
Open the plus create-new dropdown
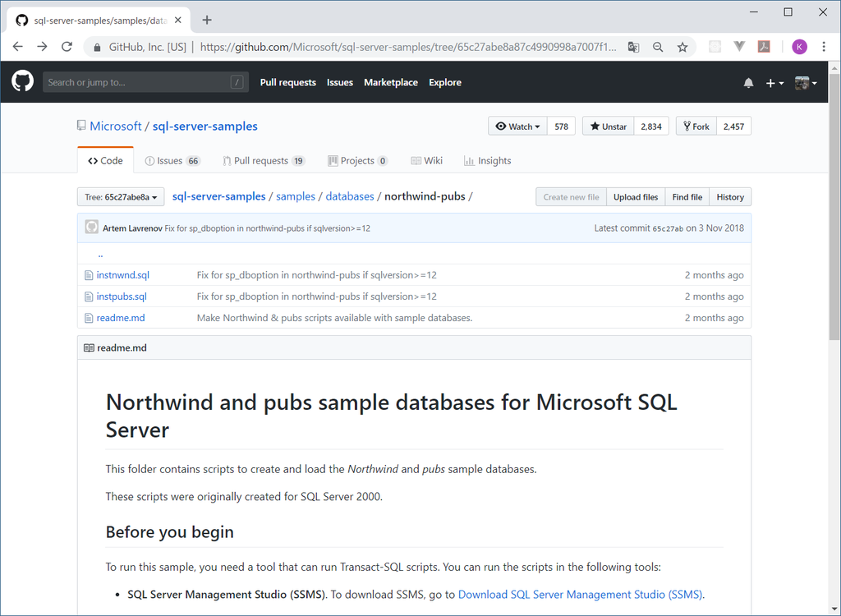[774, 83]
